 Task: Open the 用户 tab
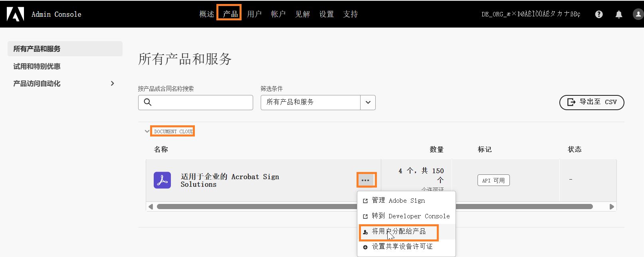pos(254,14)
